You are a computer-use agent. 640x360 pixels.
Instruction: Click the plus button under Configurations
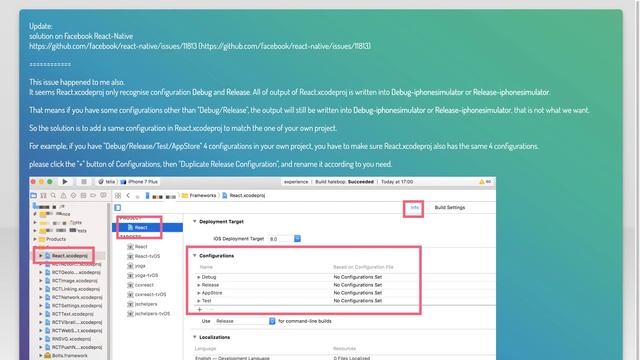pos(200,309)
